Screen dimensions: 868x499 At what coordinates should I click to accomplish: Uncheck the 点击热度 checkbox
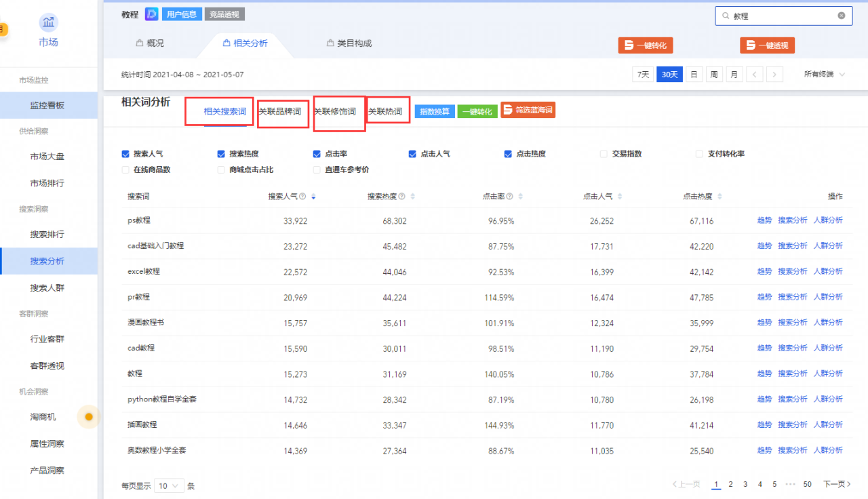point(508,154)
